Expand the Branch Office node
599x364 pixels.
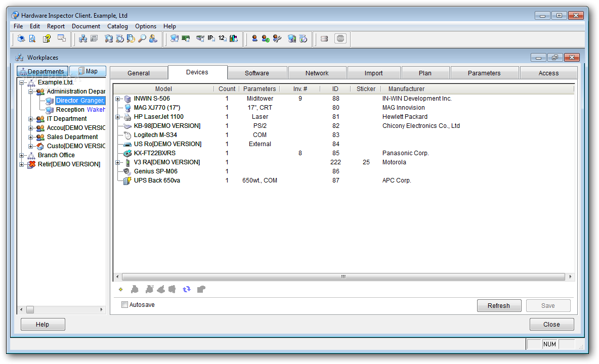point(22,155)
